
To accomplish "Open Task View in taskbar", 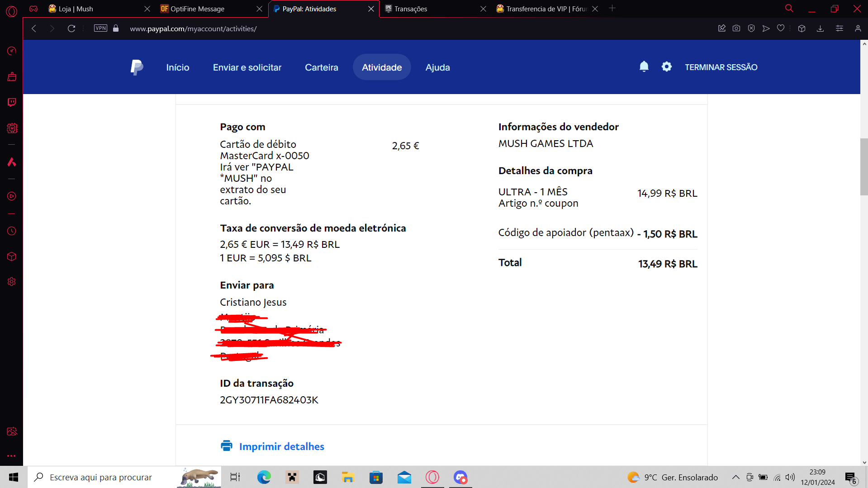I will tap(235, 477).
